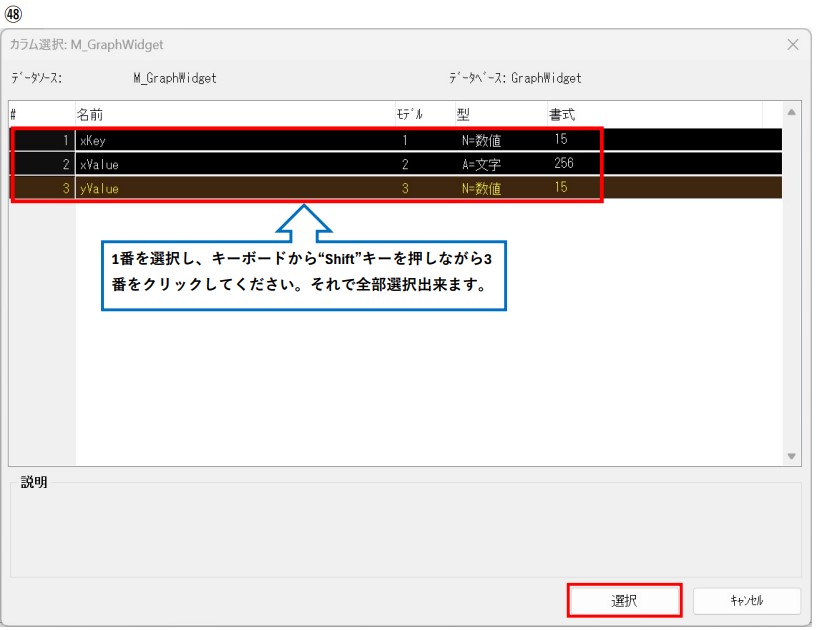Viewport: 817px width, 630px height.
Task: Click the 選択 button
Action: tap(624, 601)
